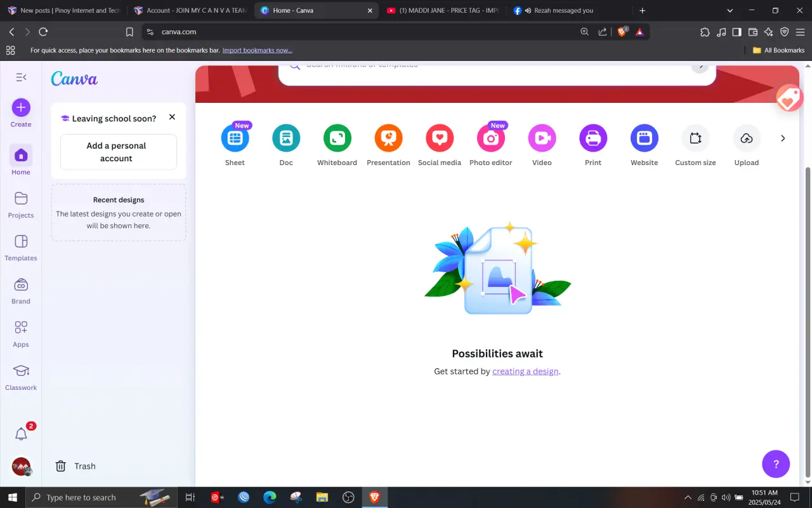Switch to the JOIN MY CANVA TEAM tab
The image size is (812, 508).
[190, 10]
